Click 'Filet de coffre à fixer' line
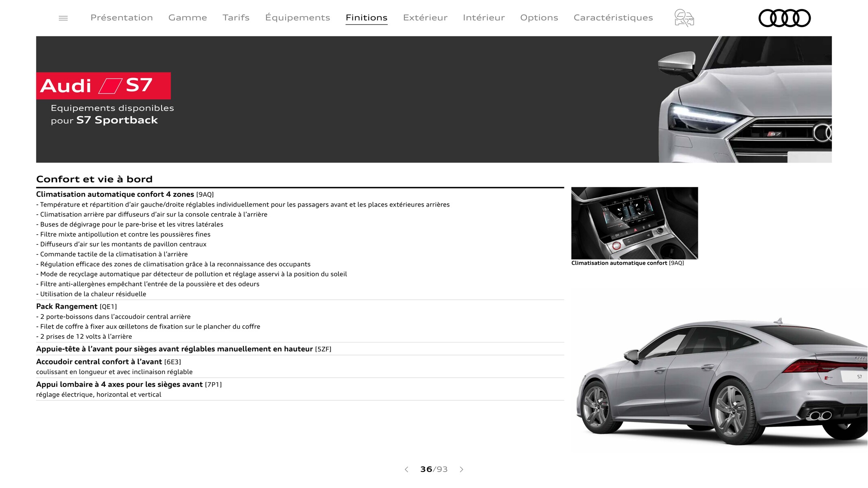 (x=148, y=327)
